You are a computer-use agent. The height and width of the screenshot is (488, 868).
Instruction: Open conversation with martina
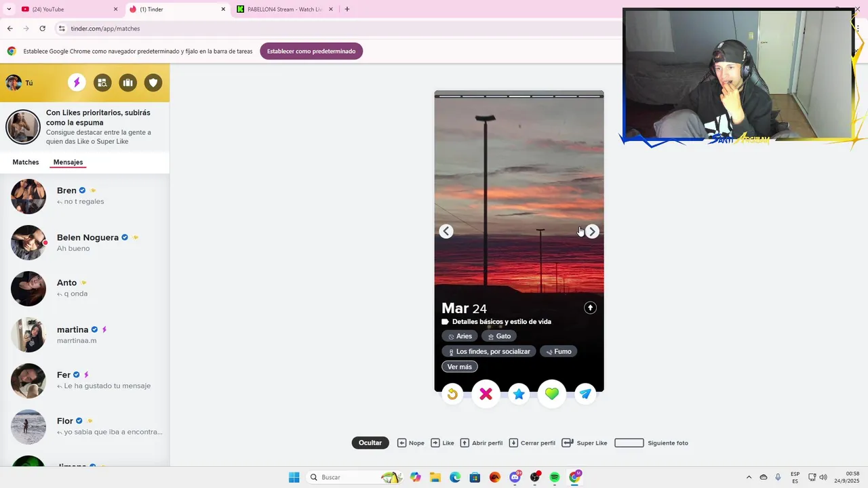pos(85,335)
